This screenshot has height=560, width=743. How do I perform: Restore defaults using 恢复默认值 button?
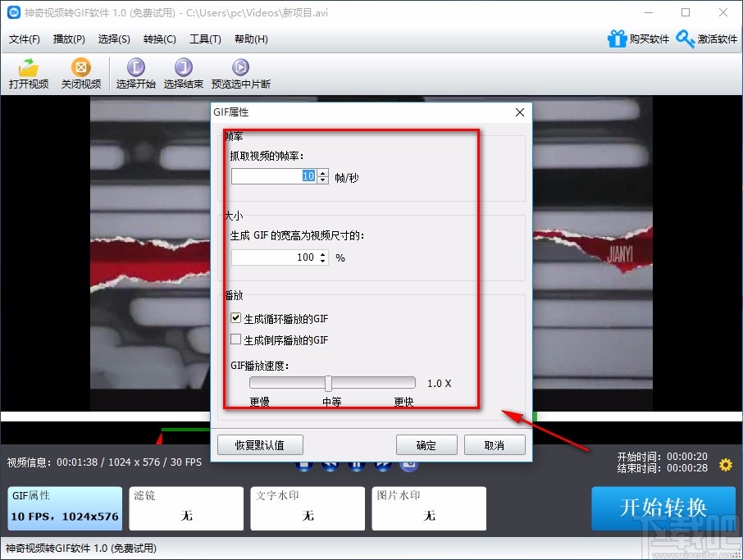pyautogui.click(x=260, y=445)
